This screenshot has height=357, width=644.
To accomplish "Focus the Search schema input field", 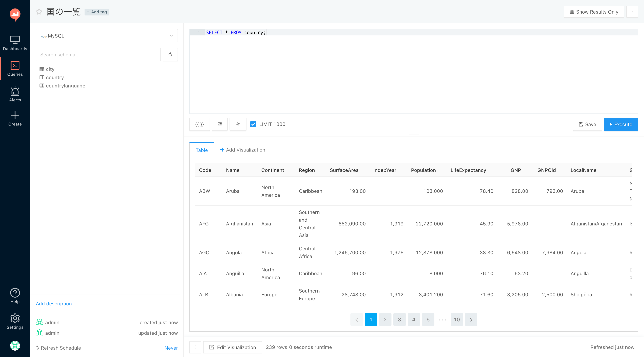I will coord(98,54).
